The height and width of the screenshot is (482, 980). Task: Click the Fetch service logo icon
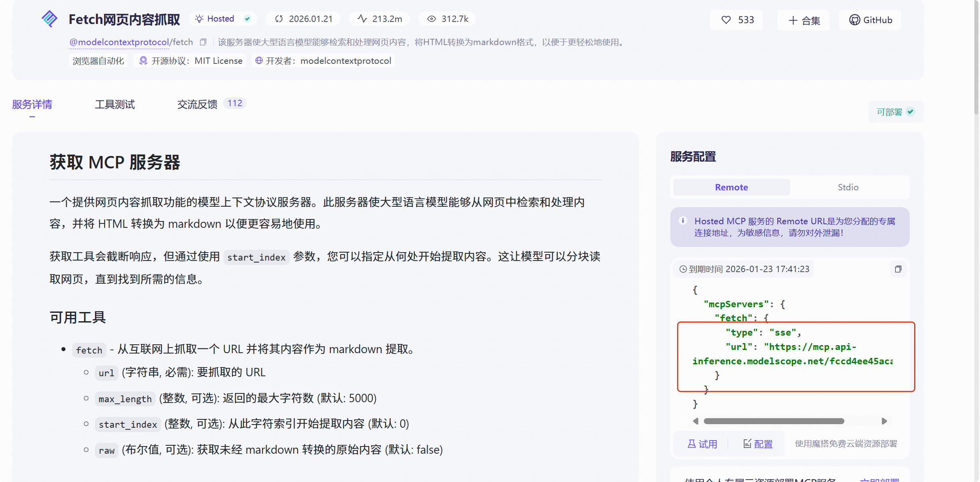coord(49,18)
